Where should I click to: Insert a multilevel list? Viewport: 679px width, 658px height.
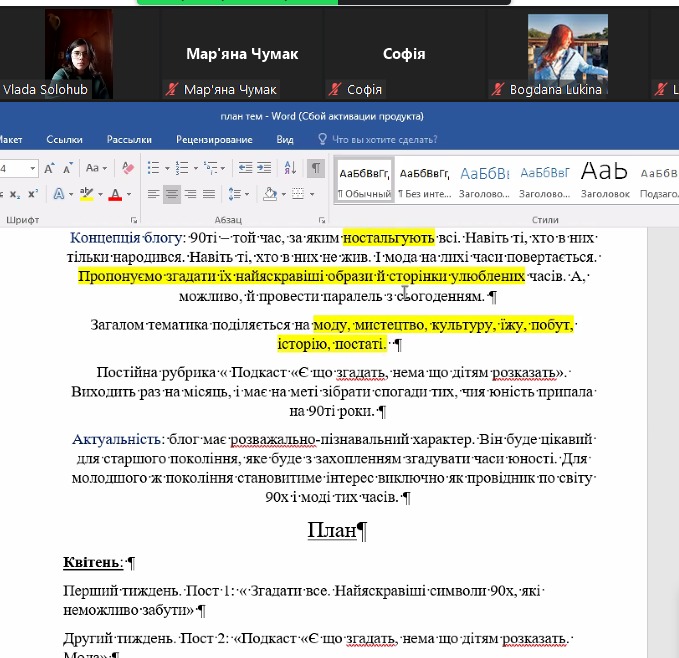tap(210, 168)
